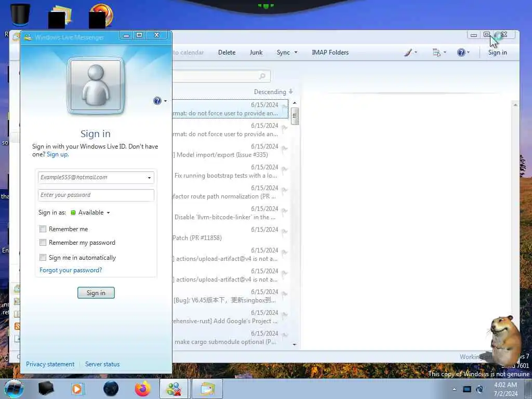Click the Messenger Sign in button
The image size is (532, 399).
[x=96, y=293]
